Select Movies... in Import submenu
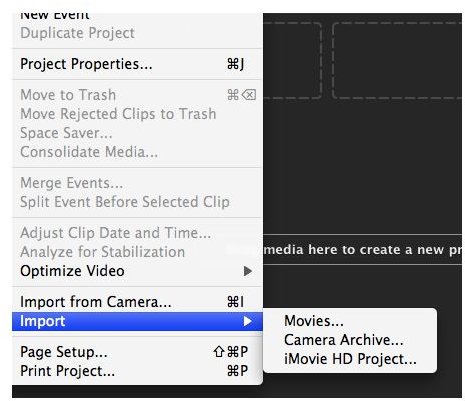Viewport: 465px width, 401px height. (x=350, y=321)
